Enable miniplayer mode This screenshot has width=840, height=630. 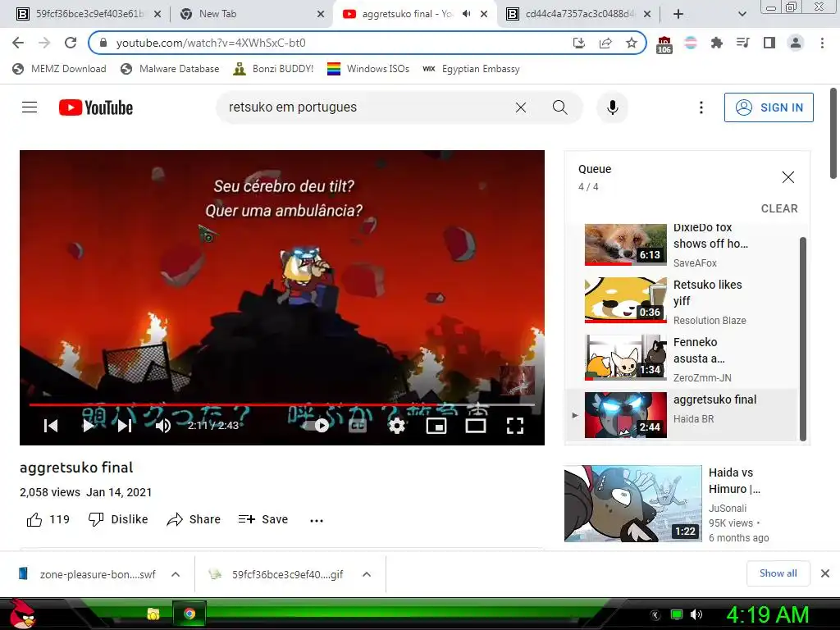click(436, 426)
